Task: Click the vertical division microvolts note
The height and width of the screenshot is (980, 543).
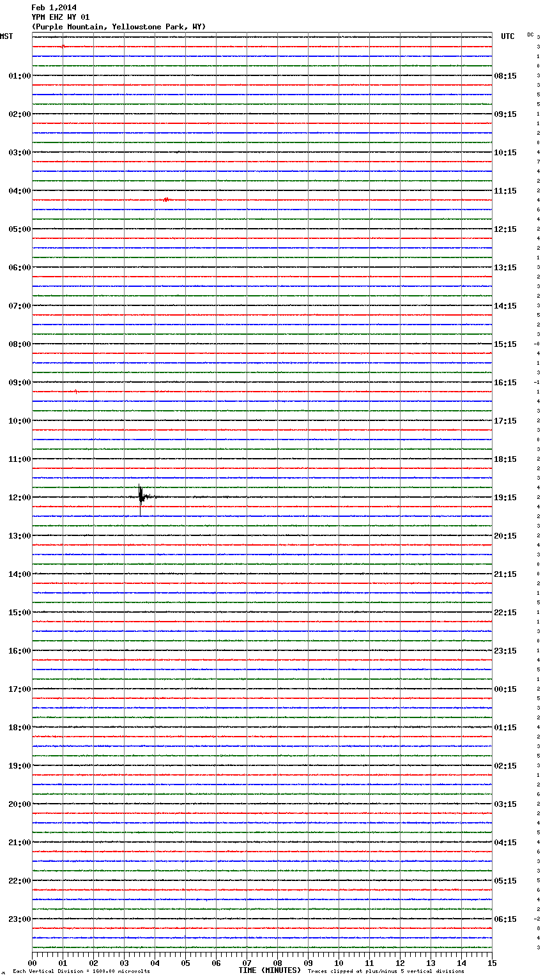Action: pyautogui.click(x=81, y=972)
